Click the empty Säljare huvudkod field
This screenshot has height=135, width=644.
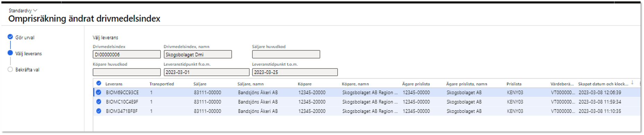pos(286,54)
